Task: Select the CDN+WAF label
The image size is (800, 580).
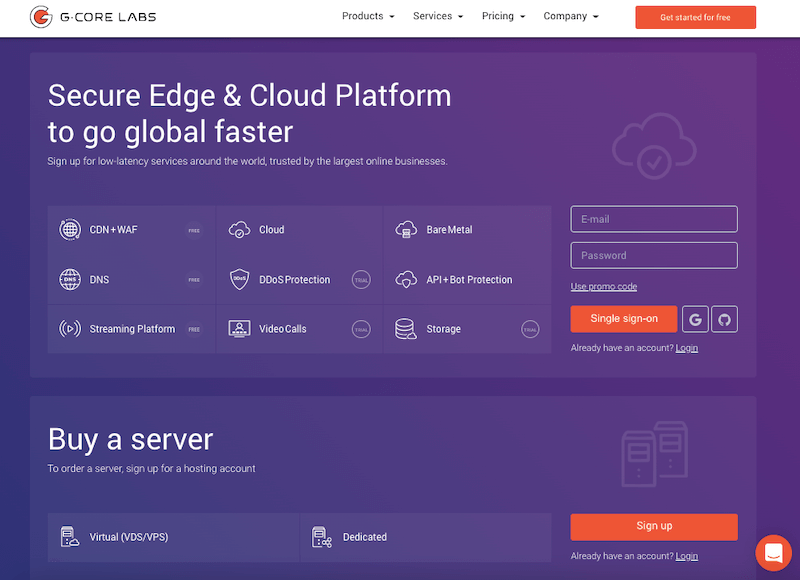Action: click(x=113, y=230)
